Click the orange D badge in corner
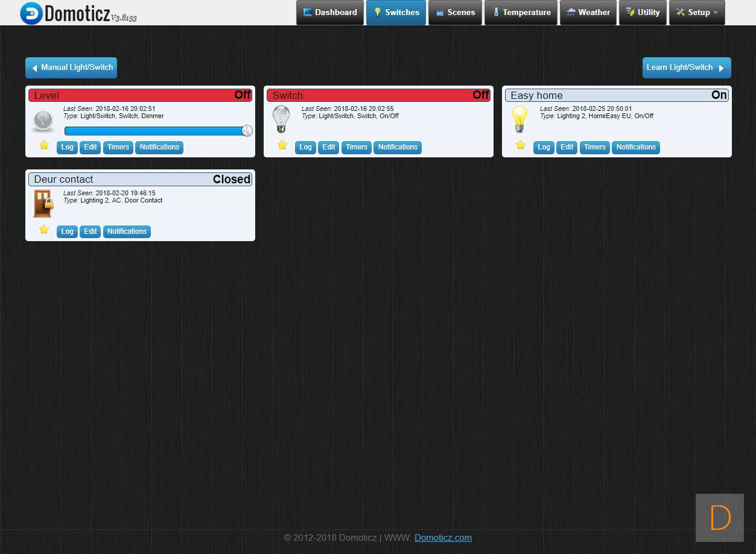Image resolution: width=756 pixels, height=554 pixels. coord(720,517)
